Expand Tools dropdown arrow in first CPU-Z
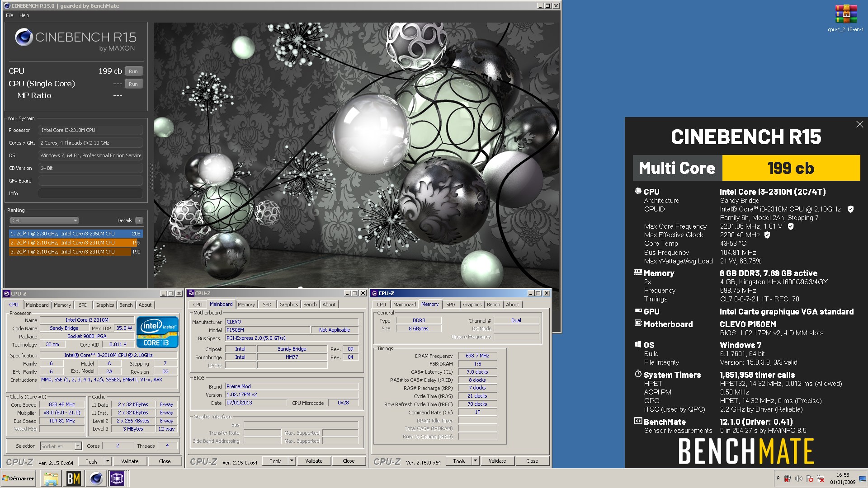868x488 pixels. 108,461
